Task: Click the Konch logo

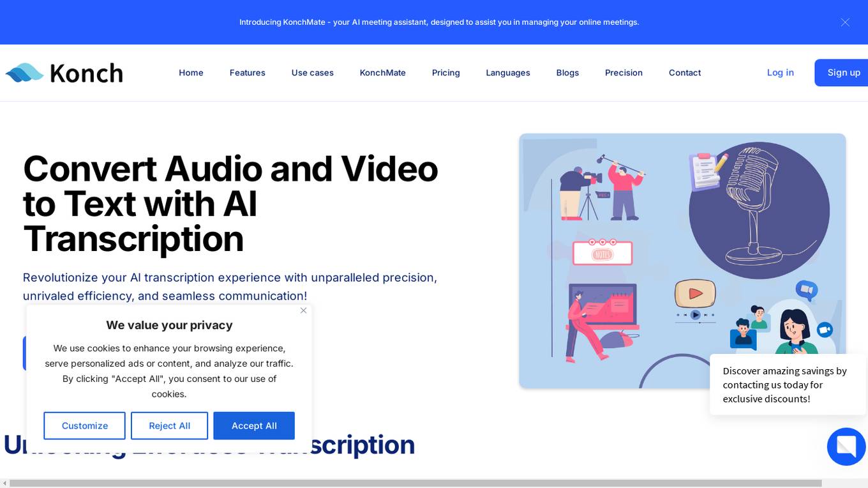Action: 64,73
